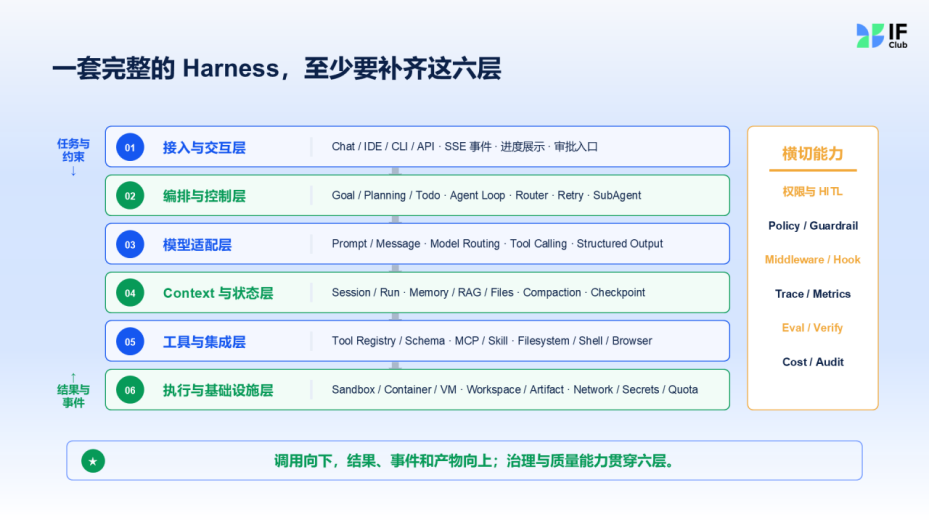The width and height of the screenshot is (929, 523).
Task: Click the blue 01 number badge
Action: [130, 147]
